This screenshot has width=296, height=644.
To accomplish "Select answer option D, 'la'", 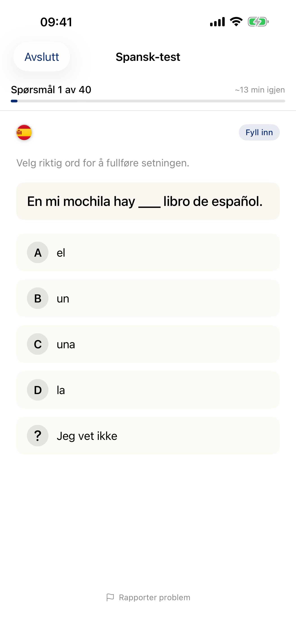I will pyautogui.click(x=148, y=390).
